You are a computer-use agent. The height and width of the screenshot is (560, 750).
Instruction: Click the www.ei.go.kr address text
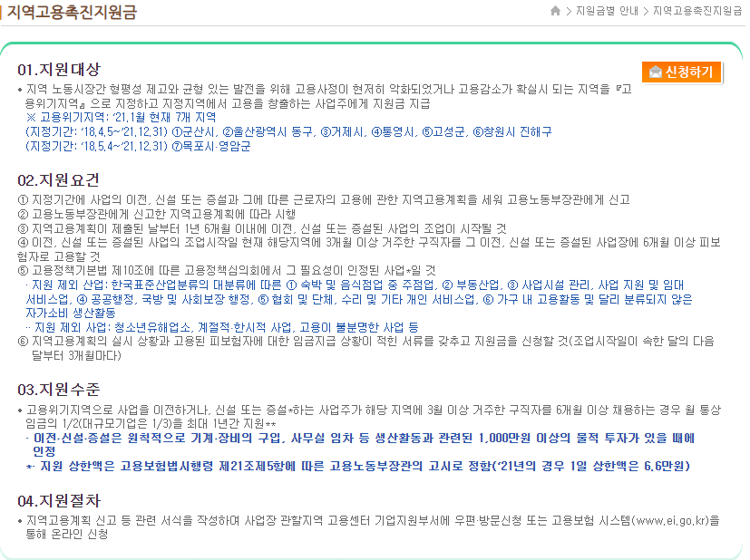tap(669, 520)
